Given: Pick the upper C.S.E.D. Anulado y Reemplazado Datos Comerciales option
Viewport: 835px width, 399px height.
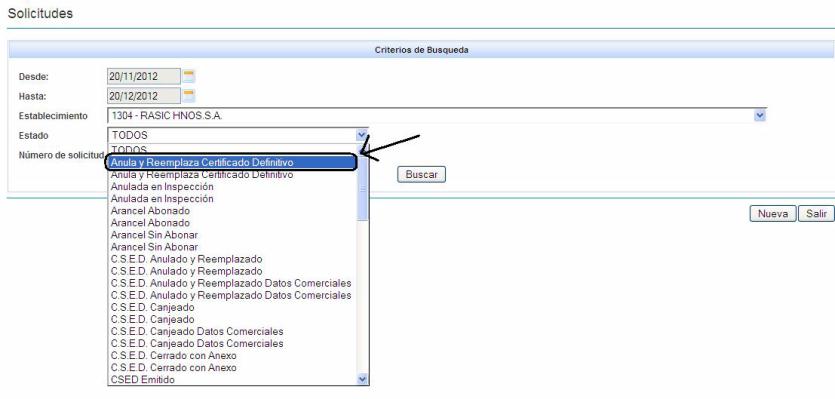Looking at the screenshot, I should [x=233, y=283].
